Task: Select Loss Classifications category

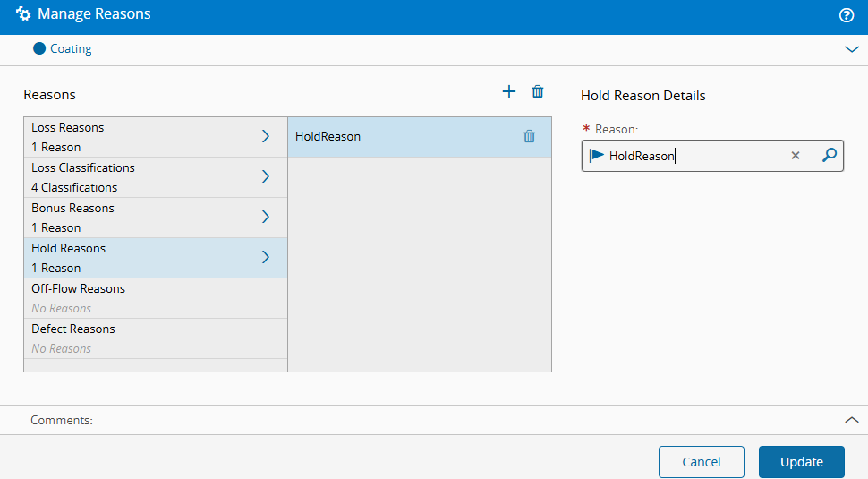Action: click(x=156, y=178)
